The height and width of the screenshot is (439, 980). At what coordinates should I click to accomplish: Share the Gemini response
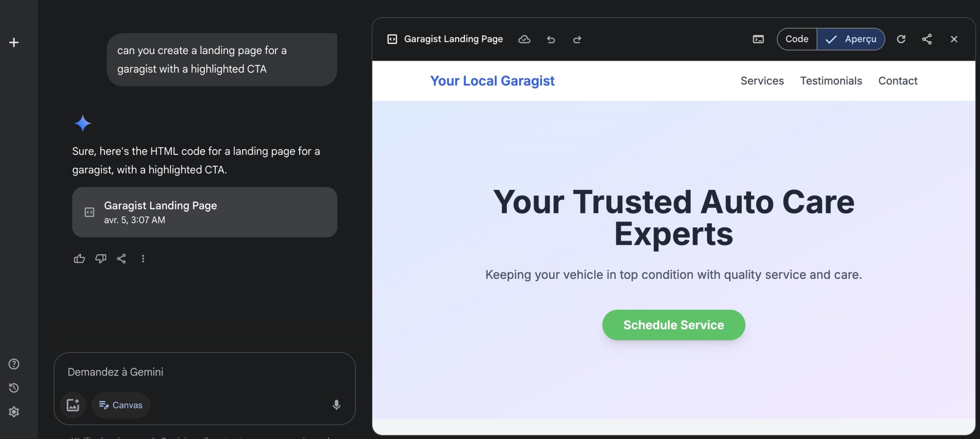tap(121, 259)
